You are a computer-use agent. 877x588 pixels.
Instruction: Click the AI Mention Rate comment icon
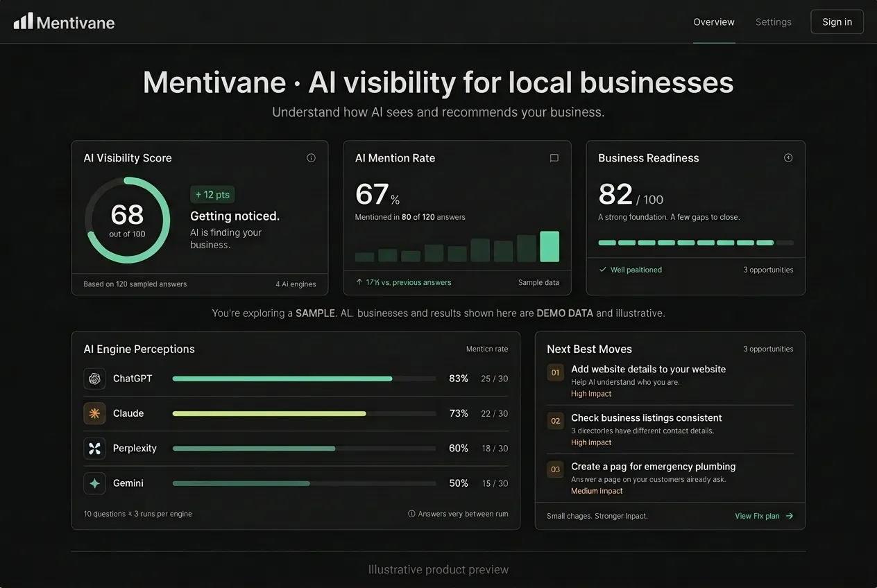pos(554,158)
